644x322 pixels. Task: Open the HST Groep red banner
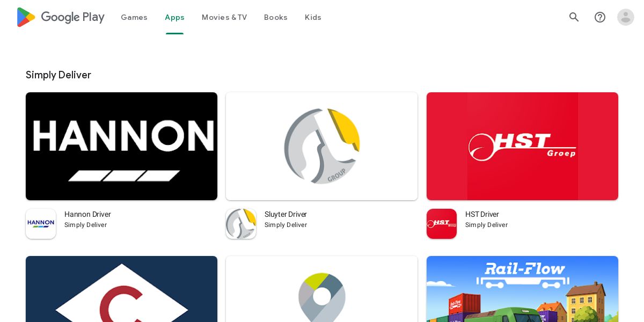[522, 146]
